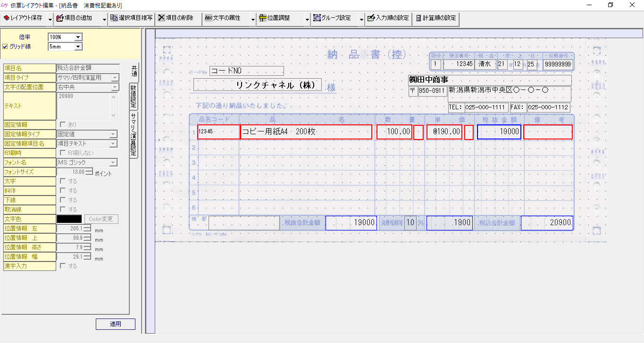Set the calculation order (計算順の設定)

(436, 19)
